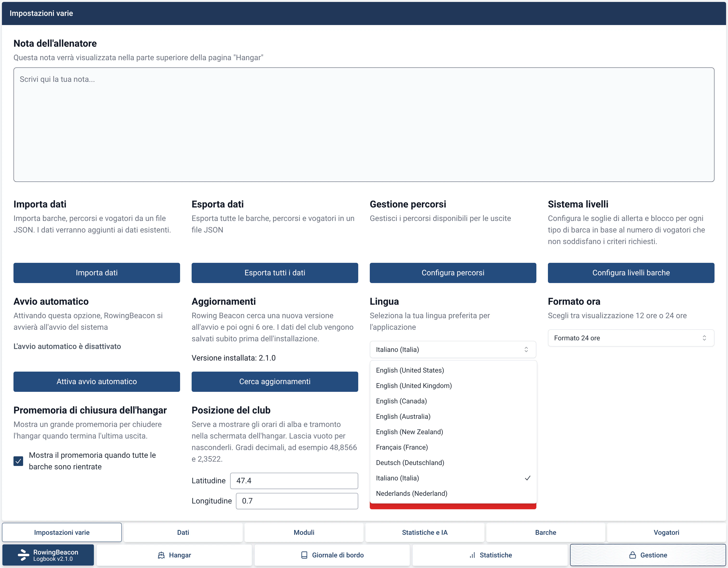Screen dimensions: 728x568
Task: Click Attiva avvio automatico button
Action: click(x=97, y=382)
